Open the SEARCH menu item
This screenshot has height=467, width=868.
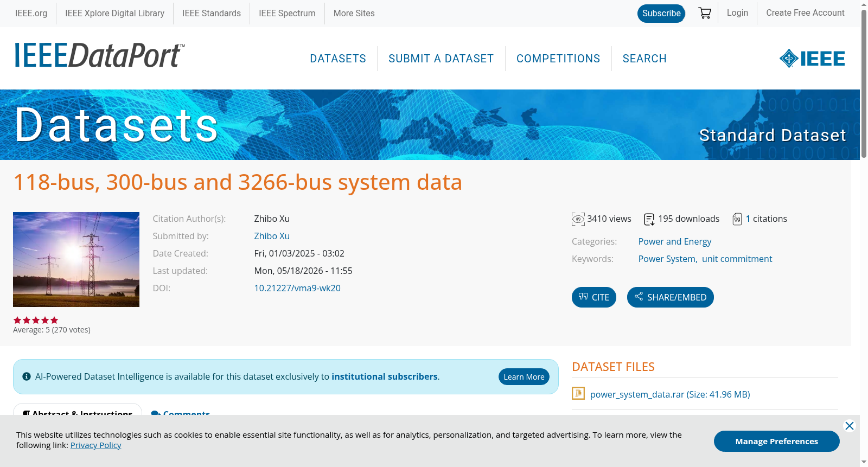pyautogui.click(x=644, y=59)
